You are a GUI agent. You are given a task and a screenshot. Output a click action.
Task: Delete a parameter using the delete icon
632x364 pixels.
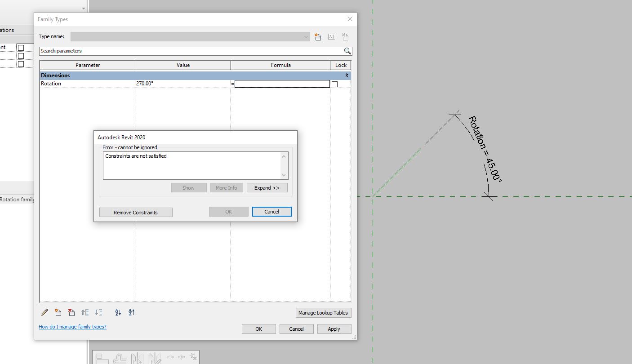(x=71, y=312)
